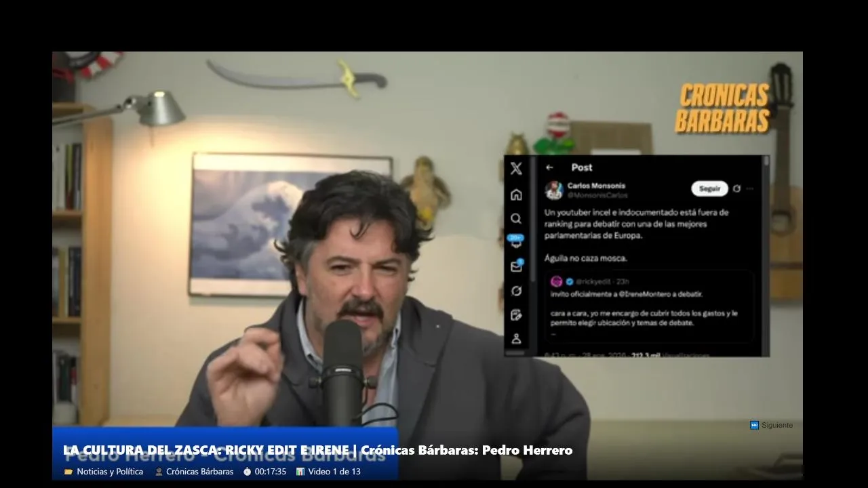This screenshot has width=868, height=488.
Task: Open the Profile icon in X sidebar
Action: 516,338
